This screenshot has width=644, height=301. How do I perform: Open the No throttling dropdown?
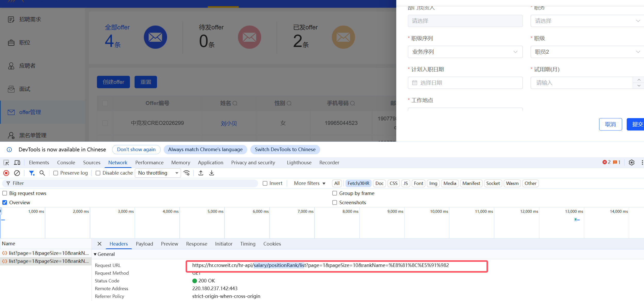click(x=158, y=173)
